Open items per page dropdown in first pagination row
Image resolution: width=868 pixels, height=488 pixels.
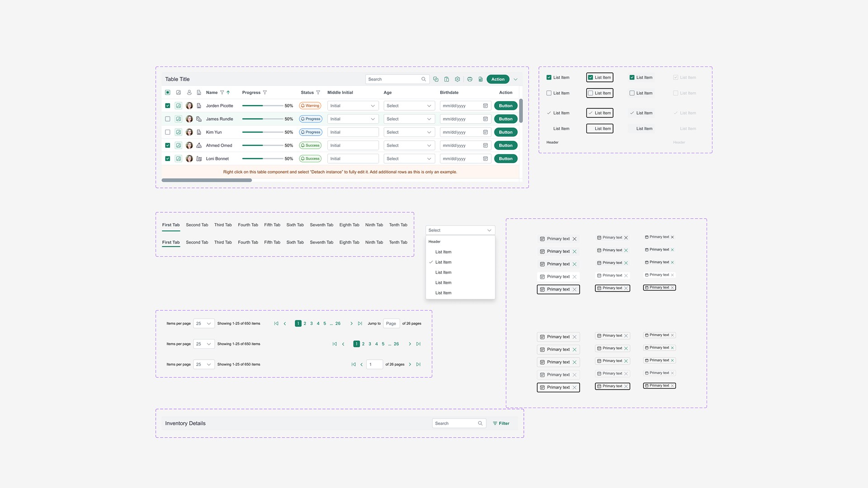203,324
